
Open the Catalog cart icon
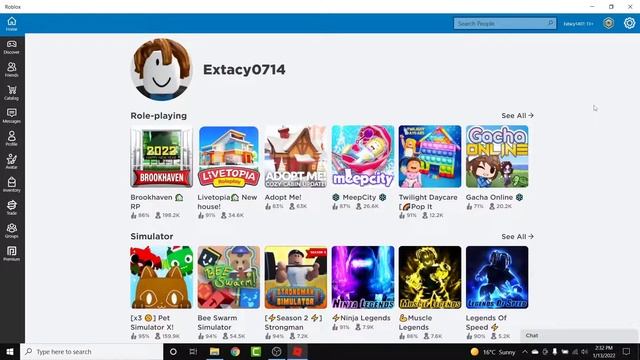pyautogui.click(x=11, y=93)
